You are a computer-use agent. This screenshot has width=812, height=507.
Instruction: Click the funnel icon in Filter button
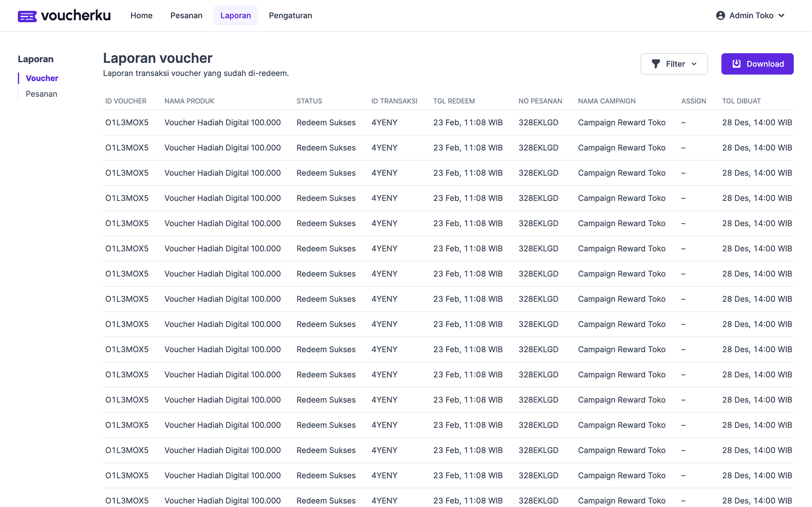click(656, 64)
